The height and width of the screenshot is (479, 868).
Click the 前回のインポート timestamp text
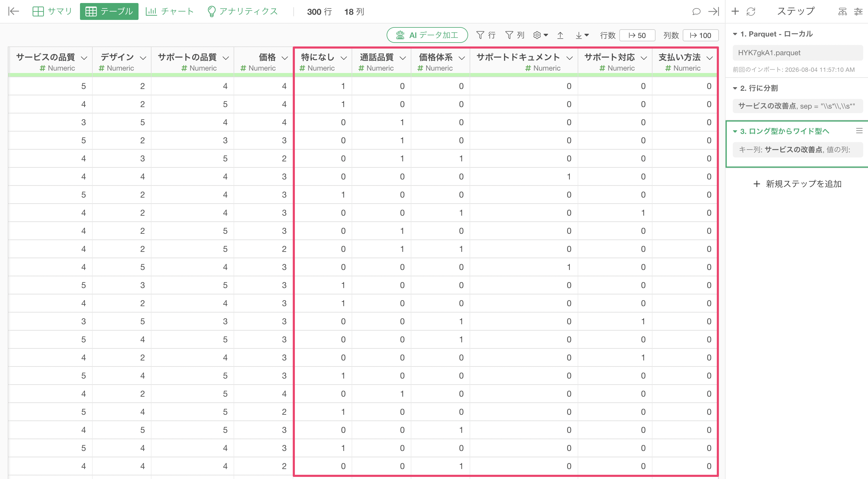(793, 70)
